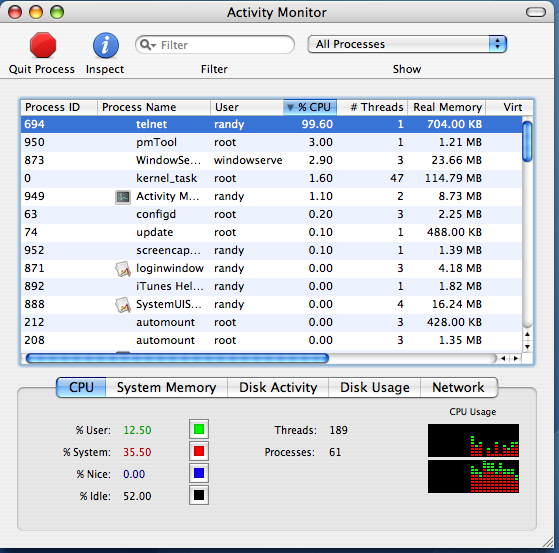This screenshot has height=553, width=559.
Task: Select the Activity Monitor process icon
Action: (123, 197)
